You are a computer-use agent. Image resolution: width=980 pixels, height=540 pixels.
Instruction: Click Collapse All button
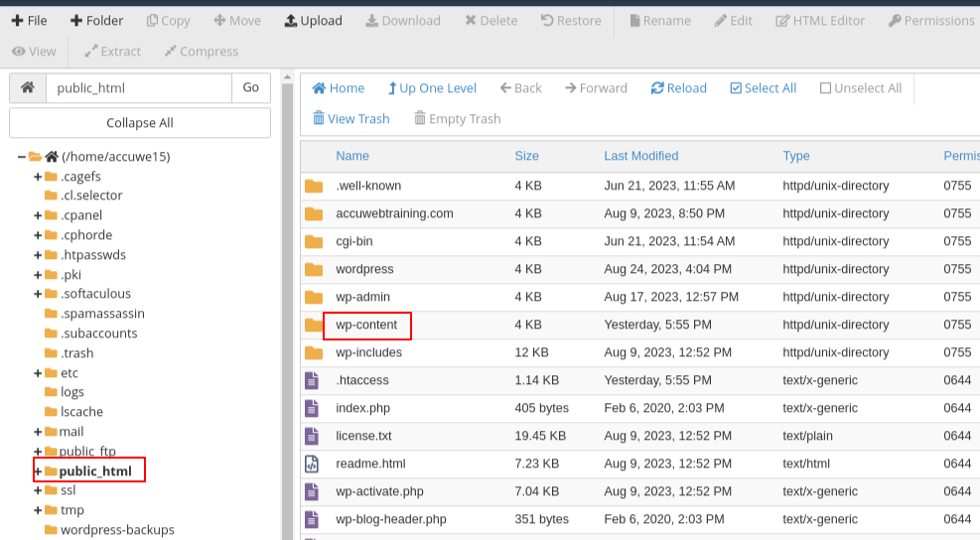[x=140, y=122]
